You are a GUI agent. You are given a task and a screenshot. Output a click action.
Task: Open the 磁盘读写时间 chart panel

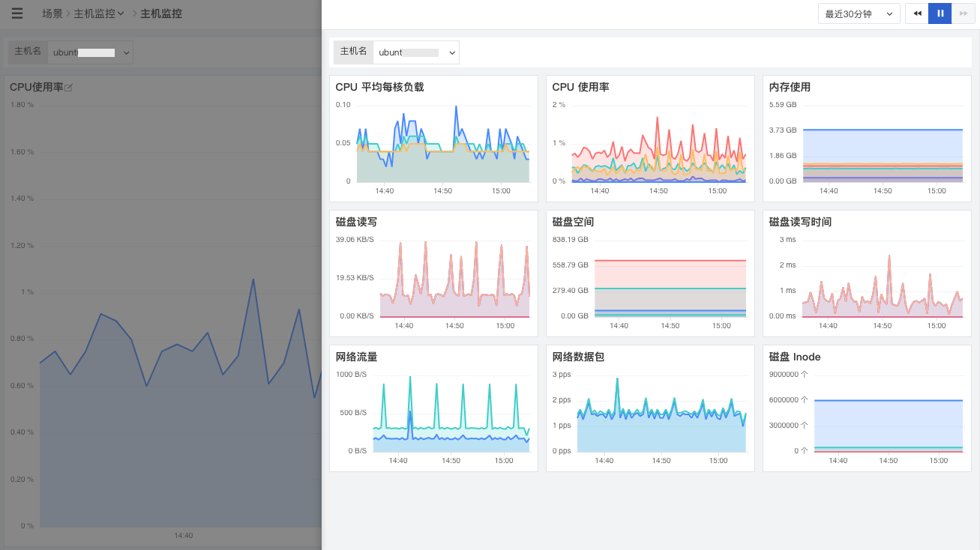pos(867,274)
